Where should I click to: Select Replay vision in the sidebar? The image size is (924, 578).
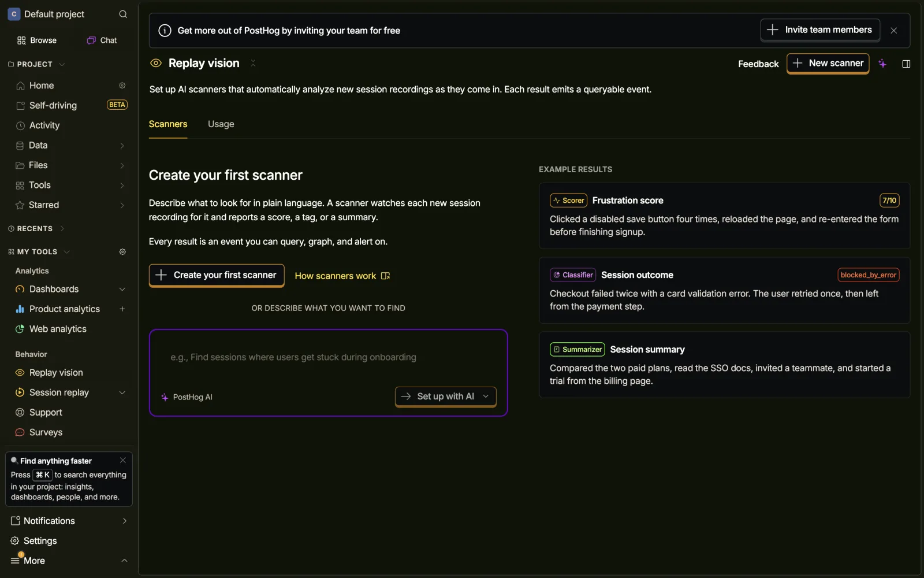pyautogui.click(x=56, y=373)
